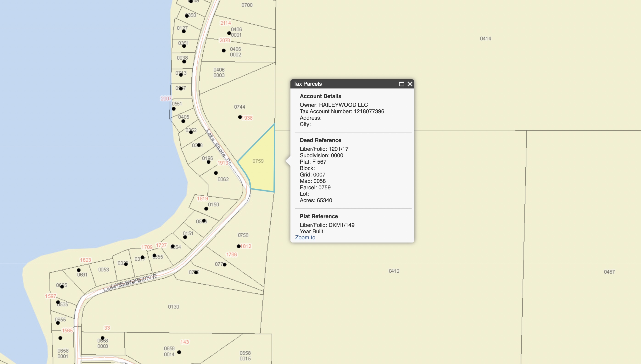The width and height of the screenshot is (641, 364).
Task: Click the address point next to 1812
Action: (x=239, y=246)
